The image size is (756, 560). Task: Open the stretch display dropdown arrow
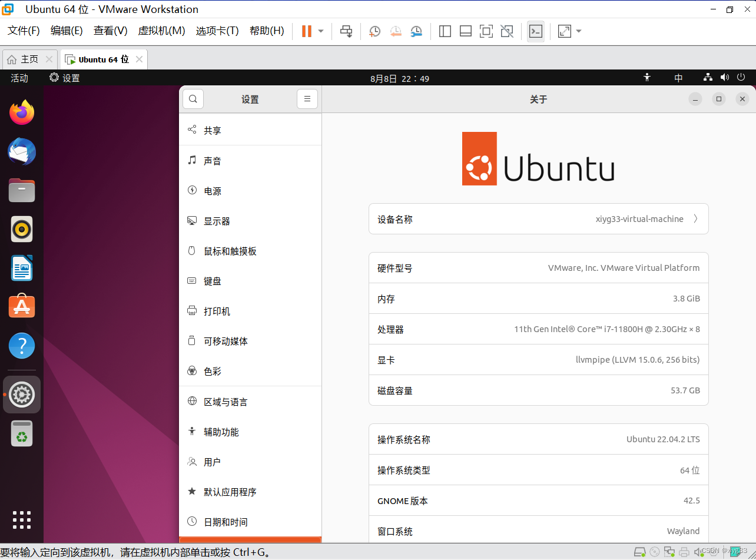click(579, 31)
